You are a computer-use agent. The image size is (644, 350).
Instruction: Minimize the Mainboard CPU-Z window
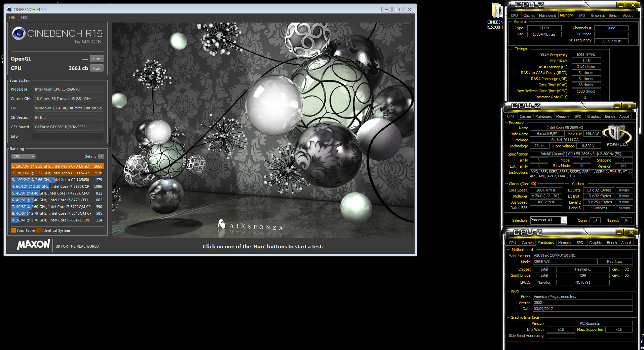(619, 232)
